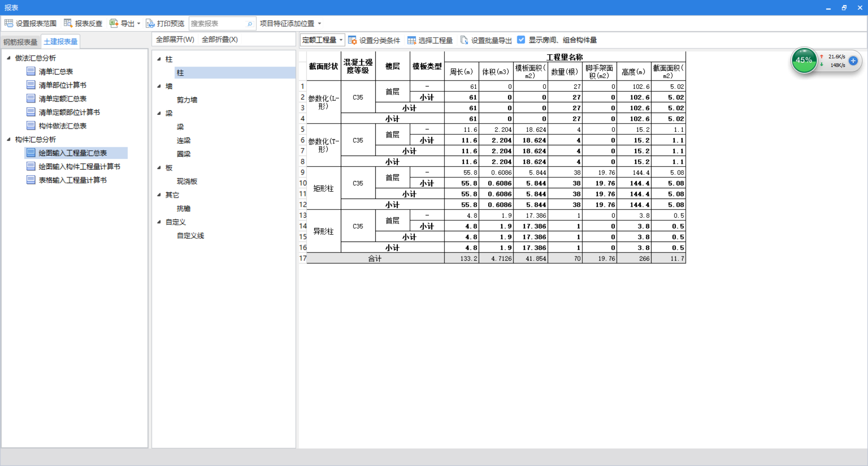Toggle 显示房间、组合构件量 checkbox
This screenshot has width=868, height=466.
click(521, 40)
